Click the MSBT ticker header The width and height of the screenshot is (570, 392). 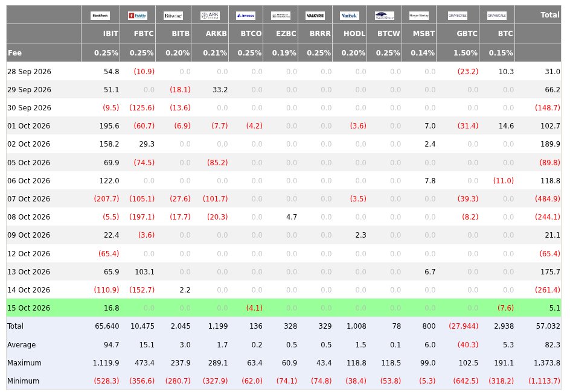click(424, 34)
